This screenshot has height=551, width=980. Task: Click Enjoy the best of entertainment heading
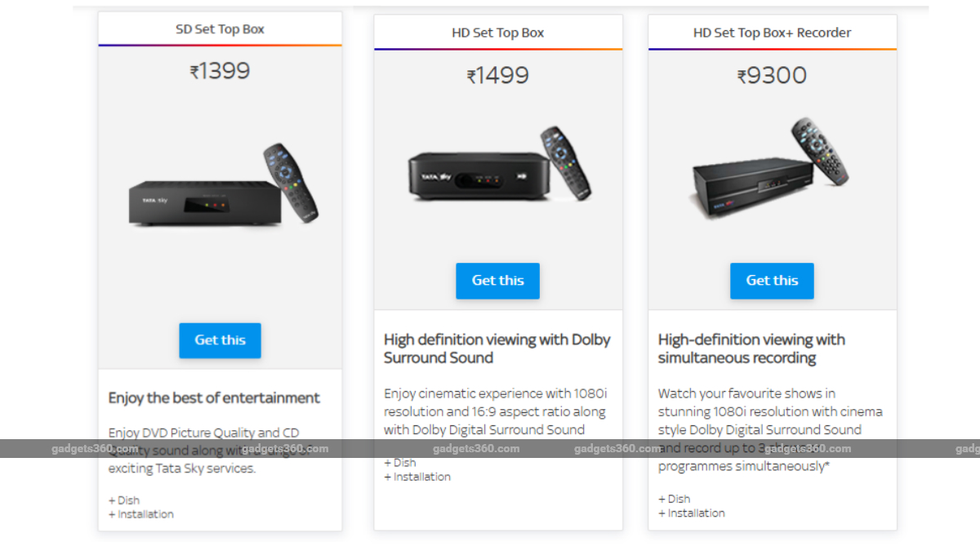pyautogui.click(x=213, y=398)
